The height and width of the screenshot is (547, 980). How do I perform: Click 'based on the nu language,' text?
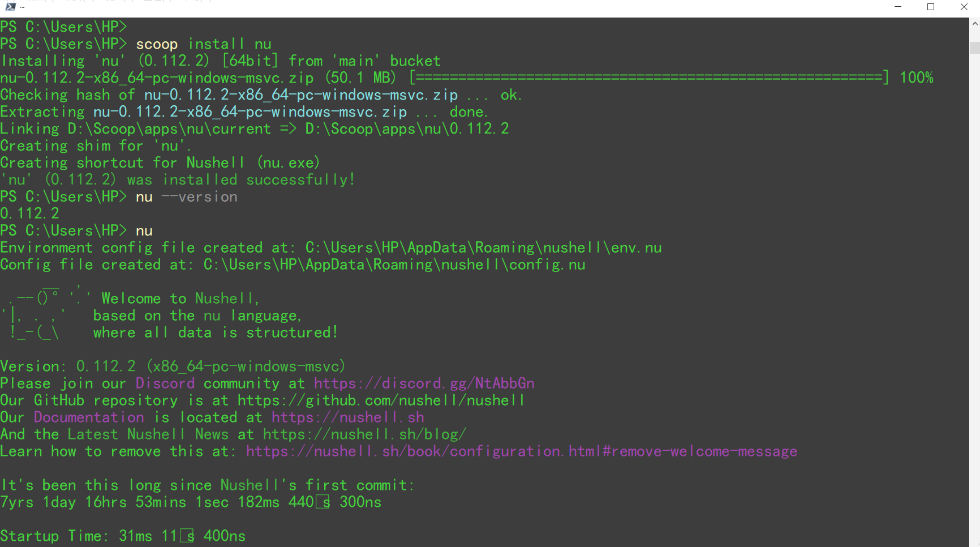pyautogui.click(x=197, y=316)
